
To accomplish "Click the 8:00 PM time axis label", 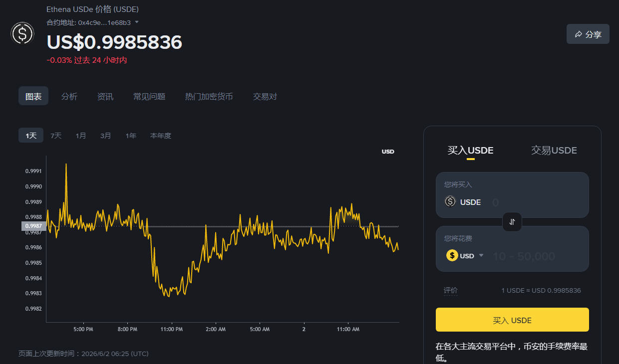I will pos(127,330).
